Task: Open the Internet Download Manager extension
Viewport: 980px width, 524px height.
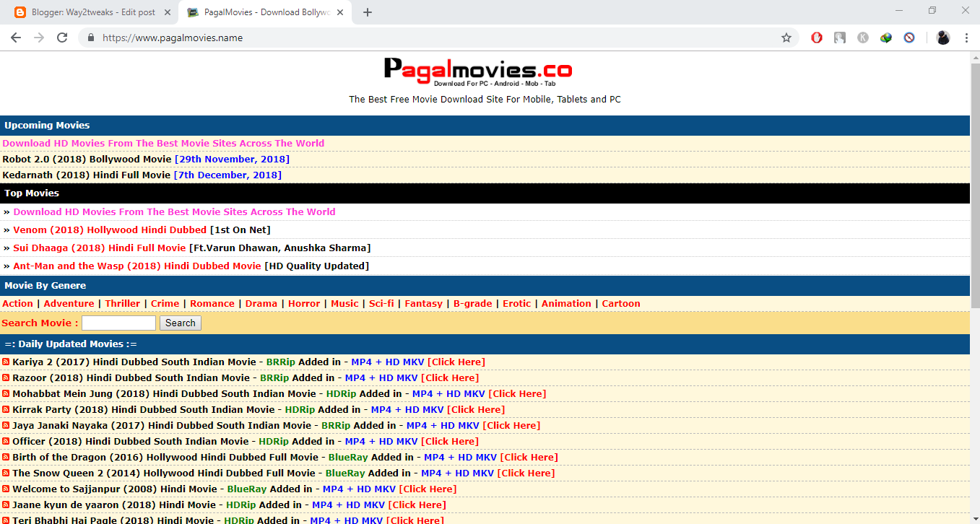Action: tap(886, 38)
